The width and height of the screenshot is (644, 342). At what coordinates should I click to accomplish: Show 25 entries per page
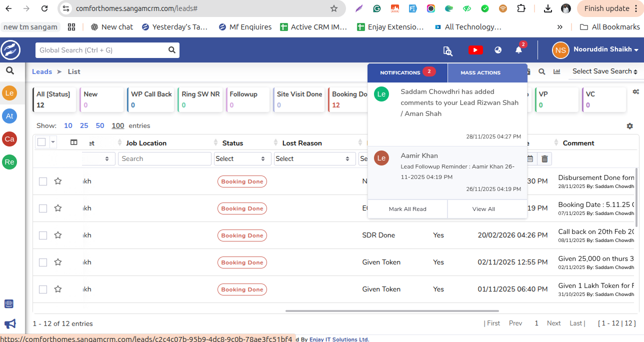point(84,126)
